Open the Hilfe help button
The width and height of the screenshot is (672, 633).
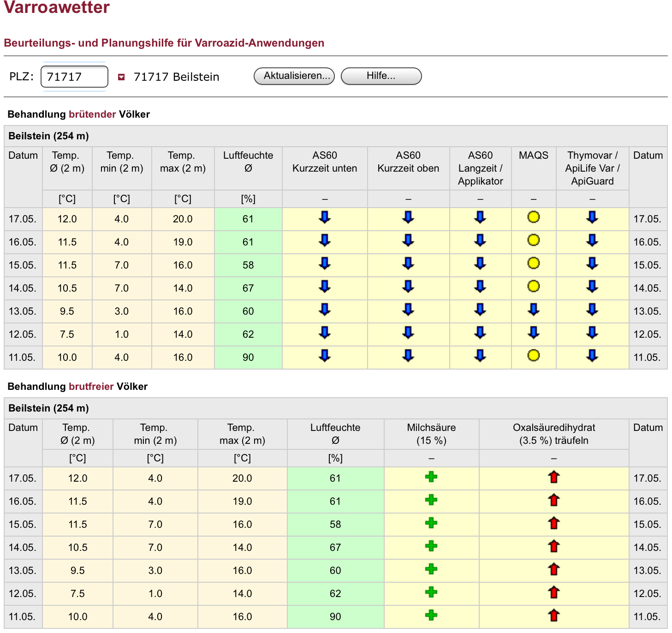tap(381, 76)
